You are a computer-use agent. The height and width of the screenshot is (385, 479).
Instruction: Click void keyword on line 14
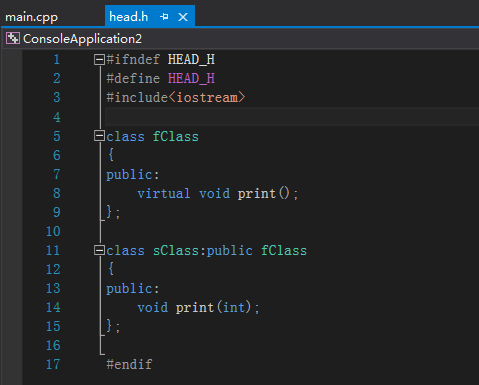tap(153, 308)
